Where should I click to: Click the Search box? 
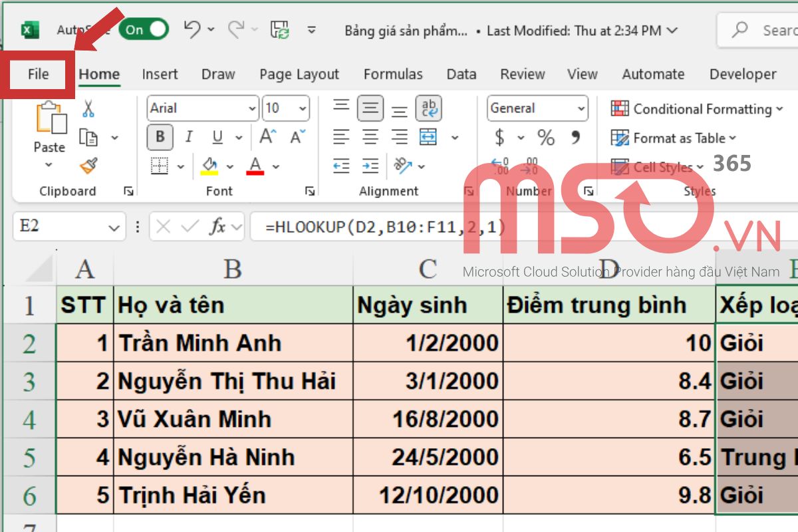tap(758, 30)
